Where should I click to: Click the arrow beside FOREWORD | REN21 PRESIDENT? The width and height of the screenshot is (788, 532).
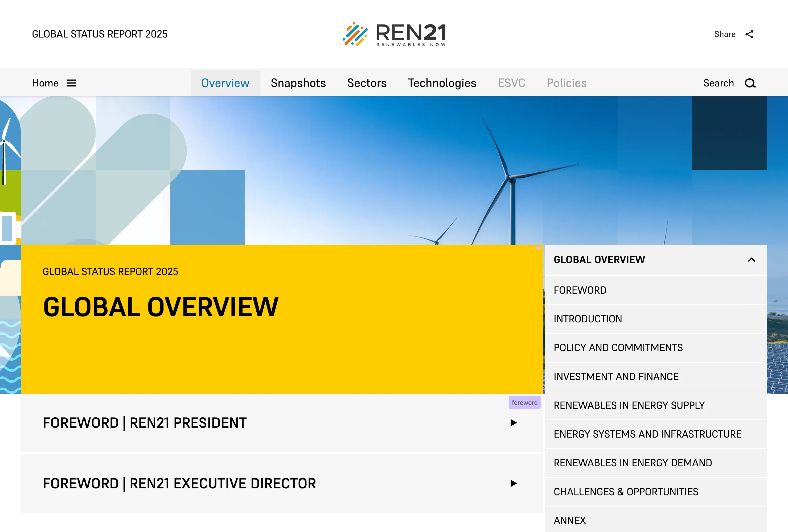(514, 423)
